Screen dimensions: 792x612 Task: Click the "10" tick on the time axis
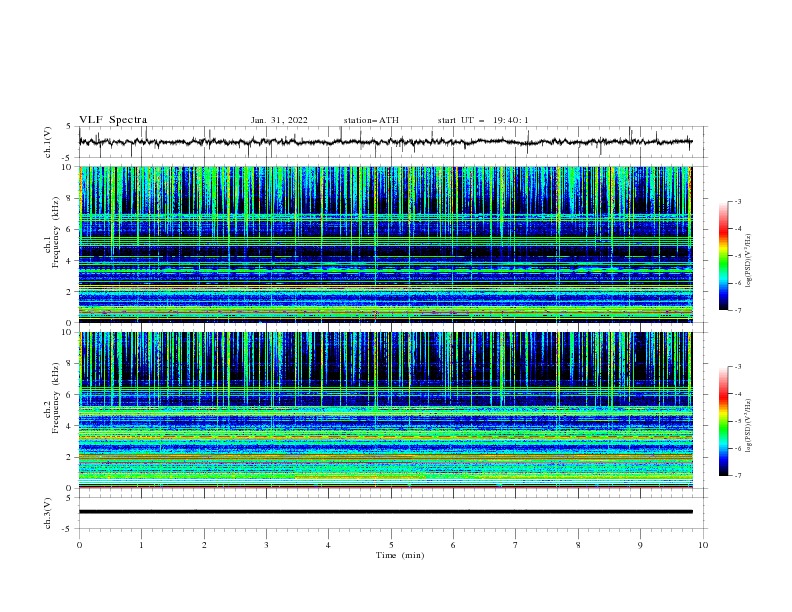[703, 545]
